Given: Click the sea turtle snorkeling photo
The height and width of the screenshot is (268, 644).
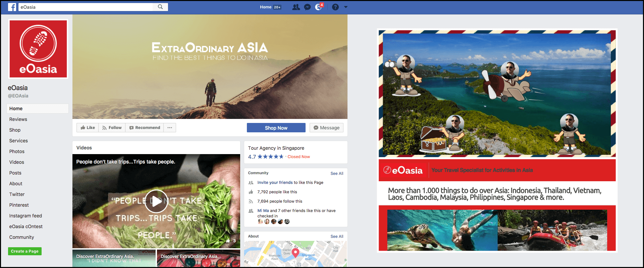Looking at the screenshot, I should pos(442,230).
